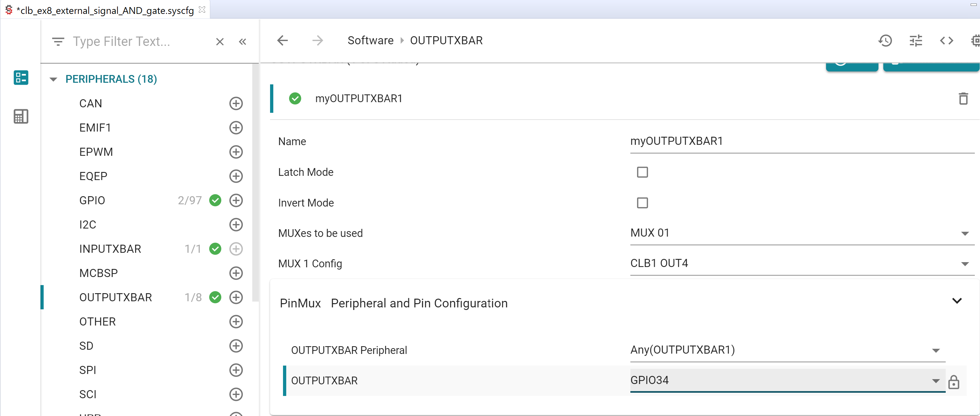Open the Code Preview <> icon
980x416 pixels.
(x=947, y=41)
